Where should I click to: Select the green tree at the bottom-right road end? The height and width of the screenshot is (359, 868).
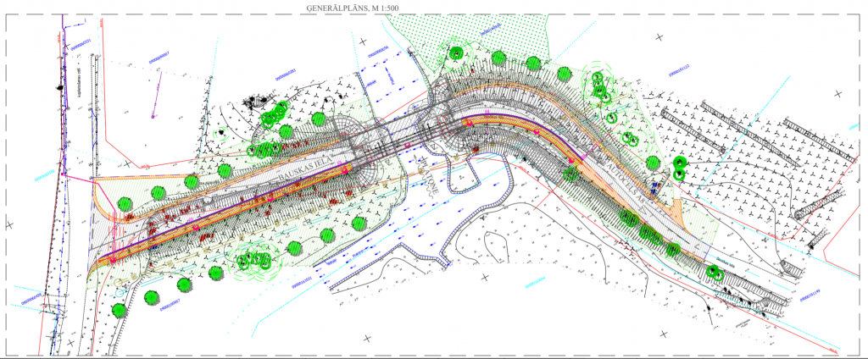(x=714, y=271)
